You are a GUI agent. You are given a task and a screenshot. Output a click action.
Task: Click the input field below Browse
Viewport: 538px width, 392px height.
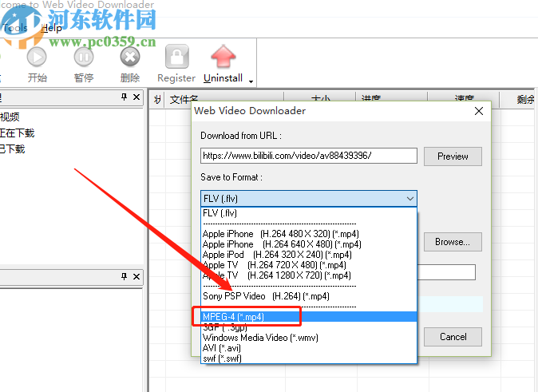[x=446, y=272]
